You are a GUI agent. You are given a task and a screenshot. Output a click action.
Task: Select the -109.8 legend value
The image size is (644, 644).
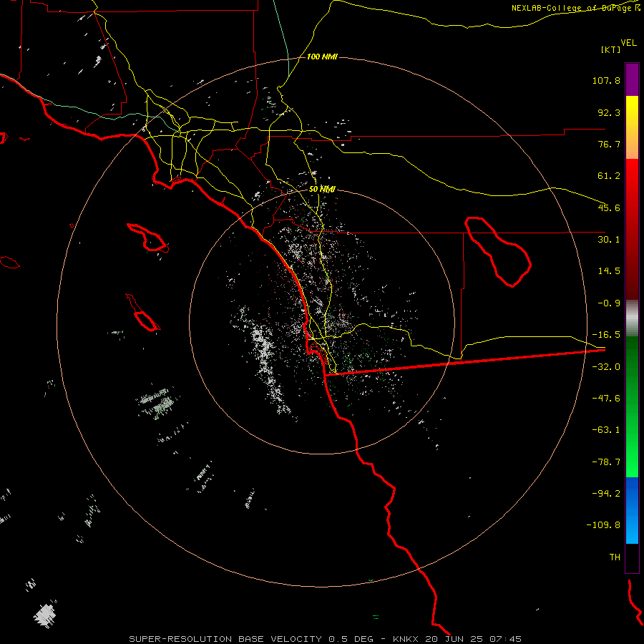tap(604, 525)
